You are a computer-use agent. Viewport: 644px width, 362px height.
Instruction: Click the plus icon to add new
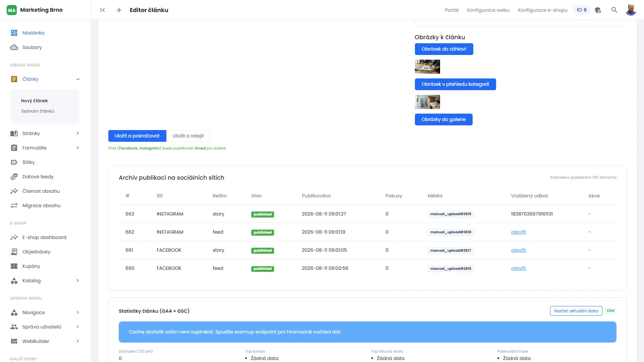(119, 10)
